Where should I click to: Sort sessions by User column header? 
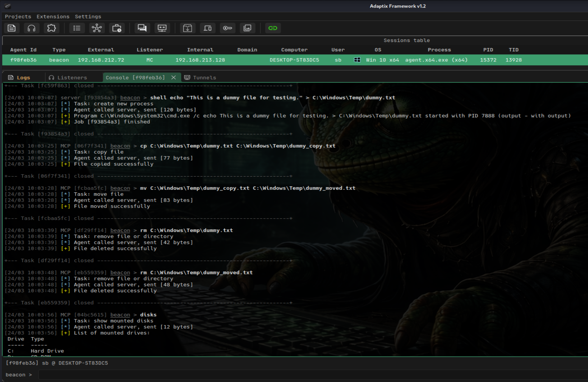click(338, 50)
